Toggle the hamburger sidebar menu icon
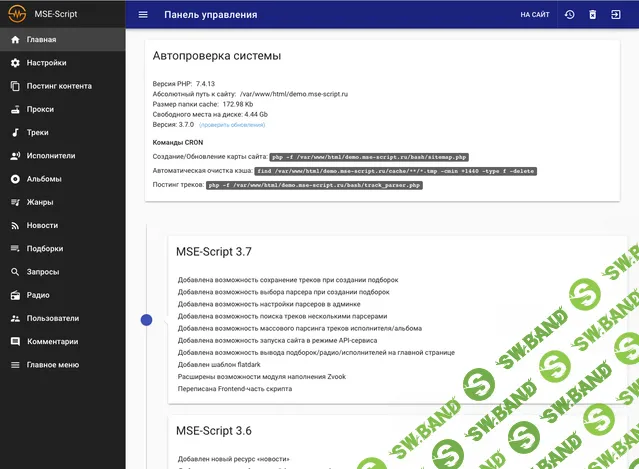The width and height of the screenshot is (639, 469). click(143, 15)
